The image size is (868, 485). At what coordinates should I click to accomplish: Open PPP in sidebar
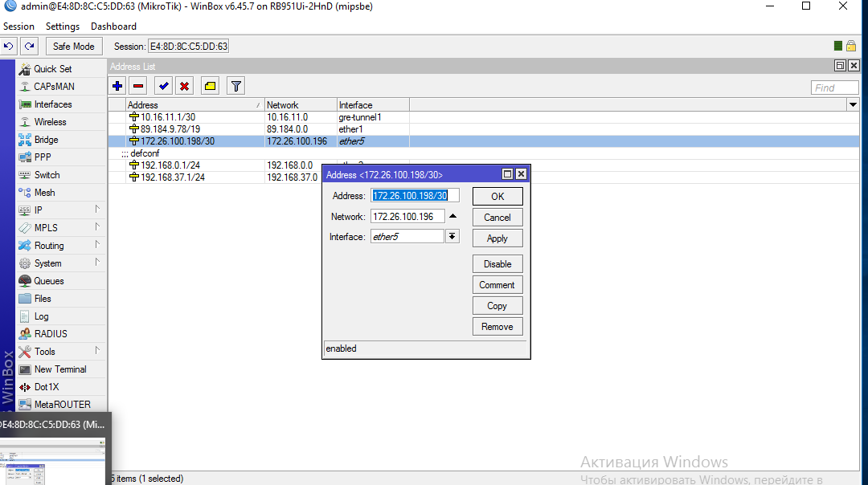coord(43,157)
